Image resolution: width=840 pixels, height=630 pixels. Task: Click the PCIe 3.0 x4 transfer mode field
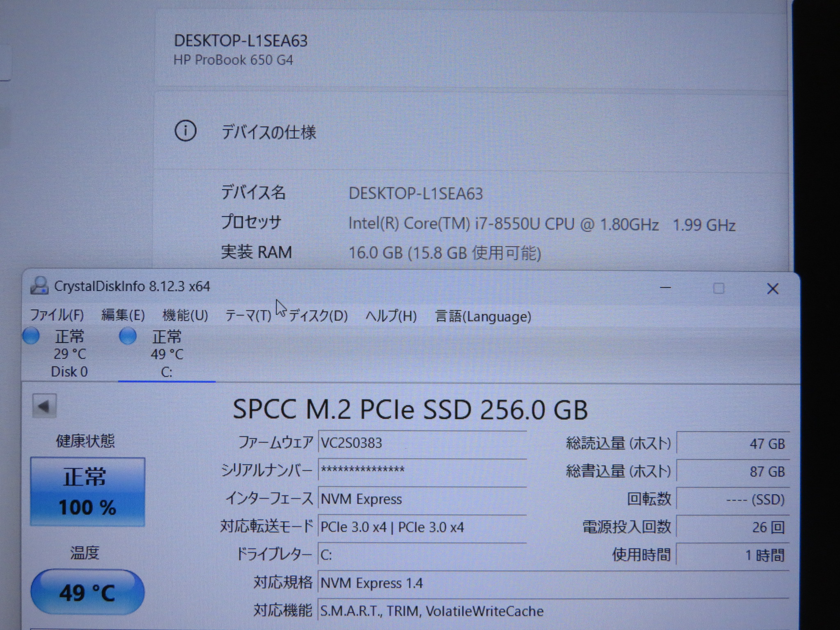click(x=422, y=527)
